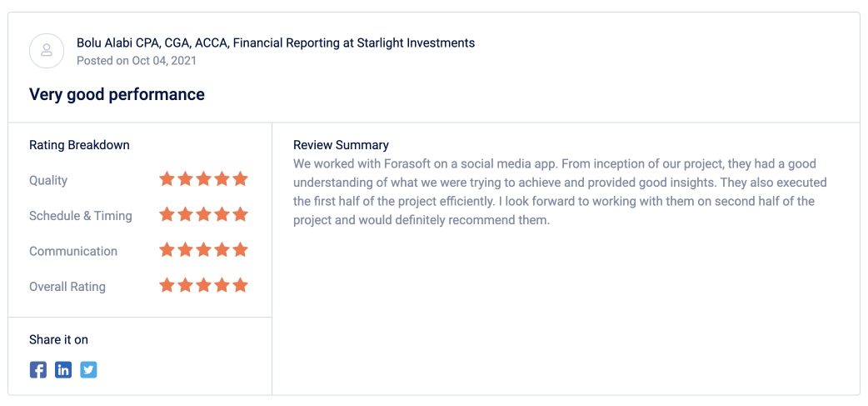
Task: Click the first star of Quality rating
Action: click(167, 179)
